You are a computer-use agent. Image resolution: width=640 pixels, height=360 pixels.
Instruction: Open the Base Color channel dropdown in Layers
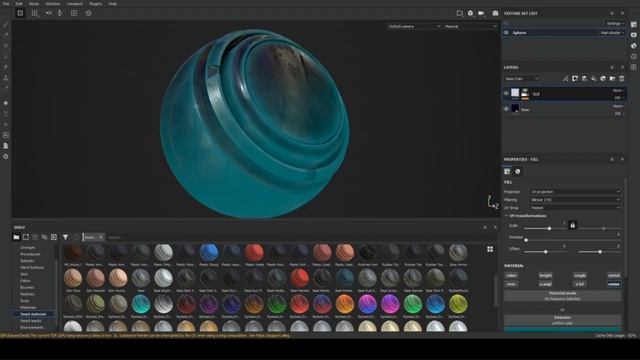pos(521,78)
